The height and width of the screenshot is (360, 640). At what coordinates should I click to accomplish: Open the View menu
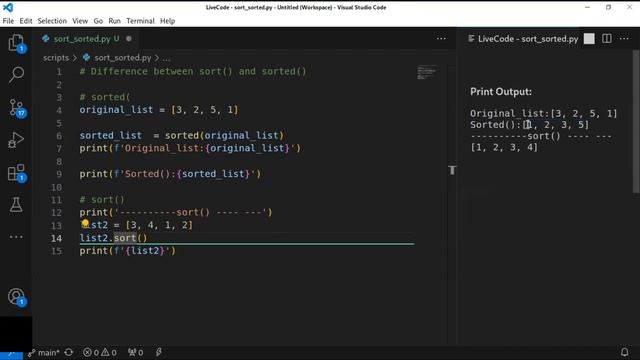pos(80,21)
